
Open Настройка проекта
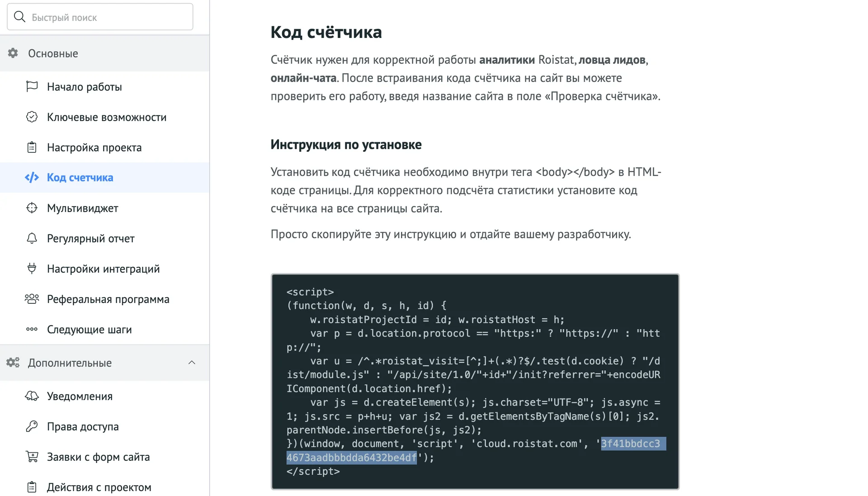click(x=94, y=147)
